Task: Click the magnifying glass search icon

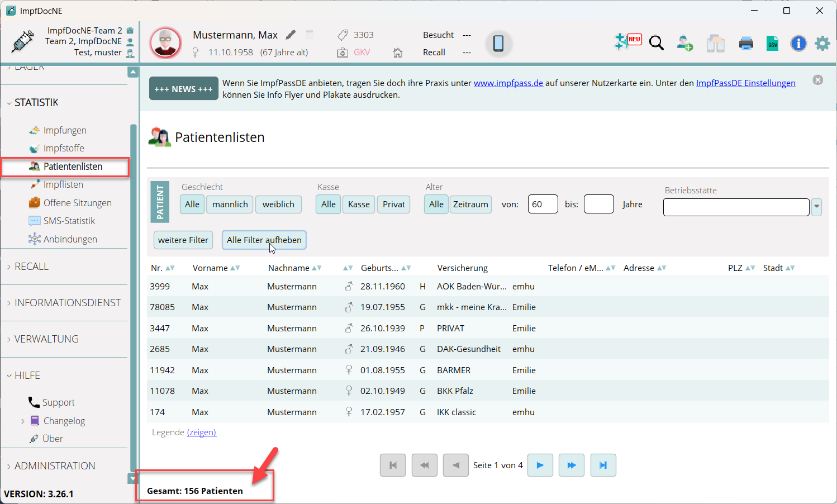Action: pos(657,43)
